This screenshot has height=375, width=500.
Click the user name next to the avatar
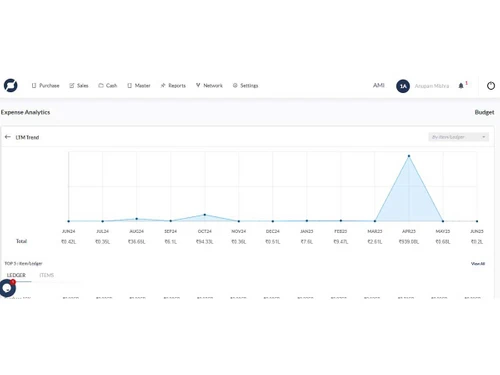pos(432,86)
